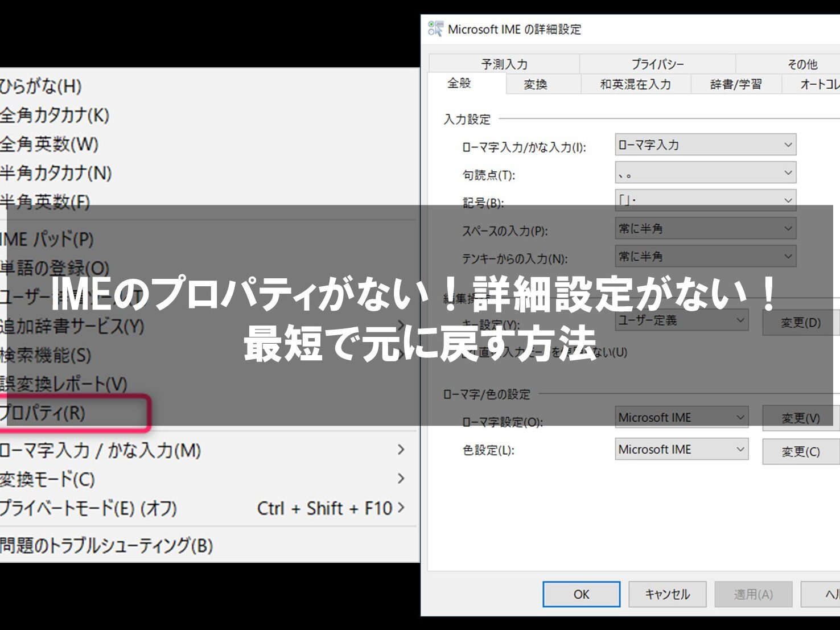Open the プライバシー tab
Screen dimensions: 840x630
[657, 64]
